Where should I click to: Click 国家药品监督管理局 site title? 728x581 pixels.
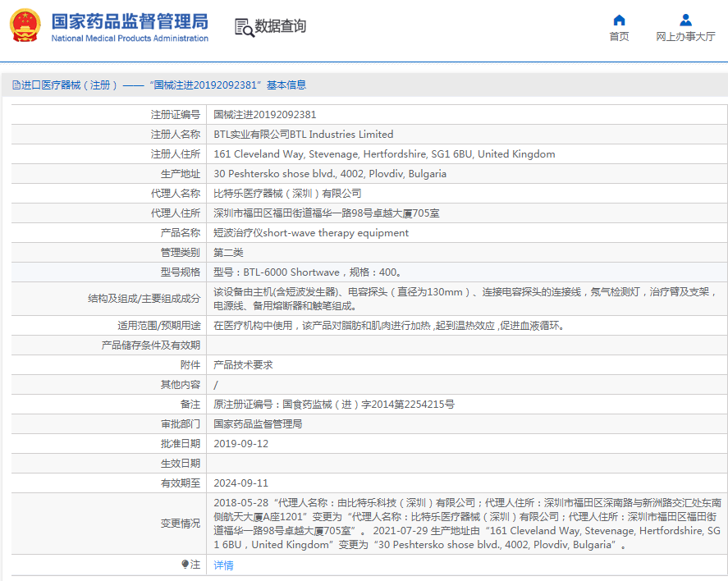tap(130, 21)
